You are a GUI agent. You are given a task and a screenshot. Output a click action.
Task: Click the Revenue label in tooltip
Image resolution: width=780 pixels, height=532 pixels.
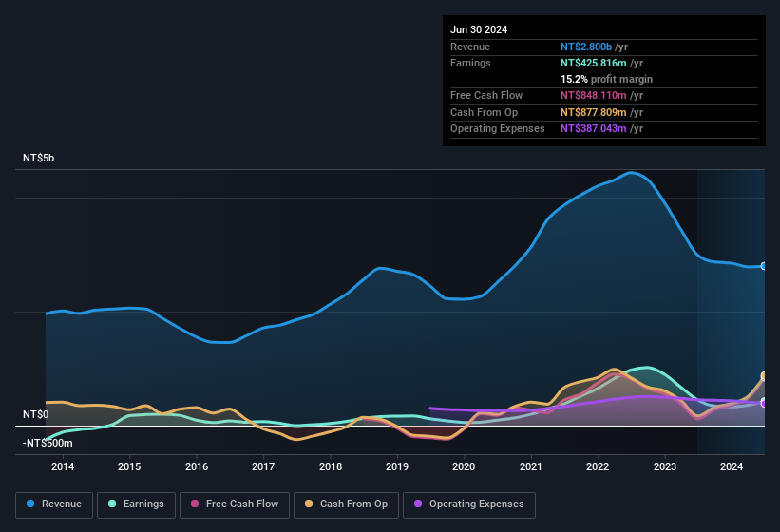click(470, 47)
